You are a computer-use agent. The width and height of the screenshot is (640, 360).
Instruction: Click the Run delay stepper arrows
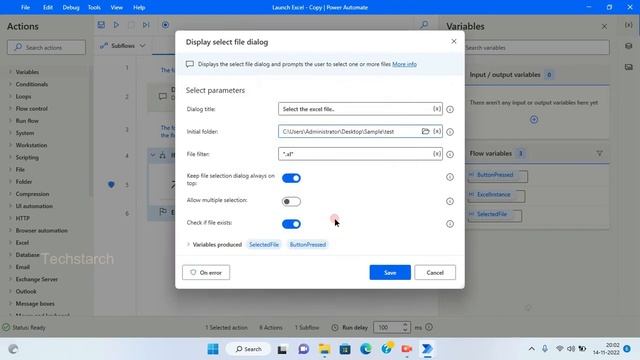click(405, 327)
